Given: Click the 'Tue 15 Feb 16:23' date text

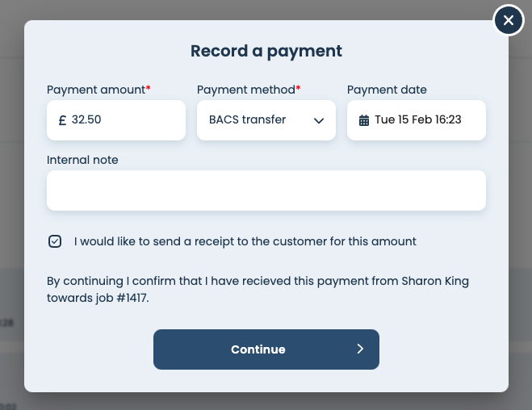Looking at the screenshot, I should [x=418, y=120].
